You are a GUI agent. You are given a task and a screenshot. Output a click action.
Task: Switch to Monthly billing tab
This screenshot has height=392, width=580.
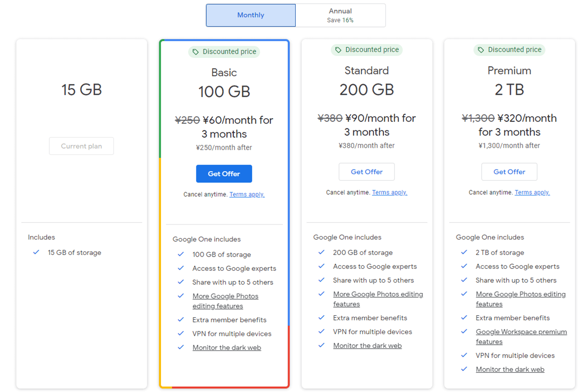point(250,15)
